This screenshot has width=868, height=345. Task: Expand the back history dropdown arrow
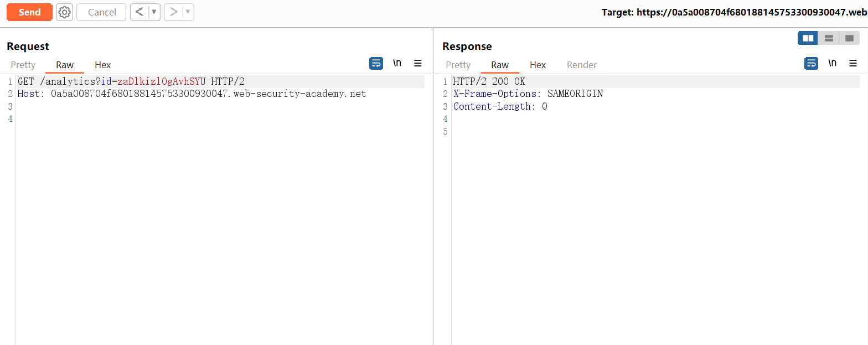click(x=154, y=12)
